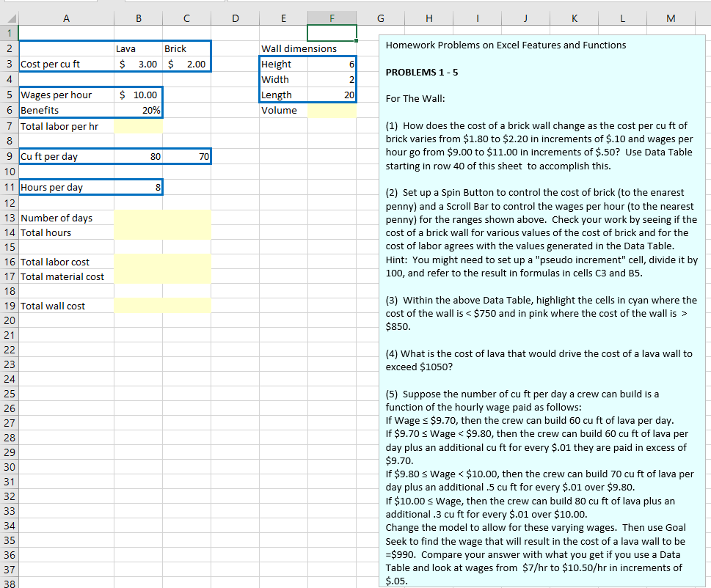Click the yellow Volume cell
The height and width of the screenshot is (588, 711).
pos(332,110)
